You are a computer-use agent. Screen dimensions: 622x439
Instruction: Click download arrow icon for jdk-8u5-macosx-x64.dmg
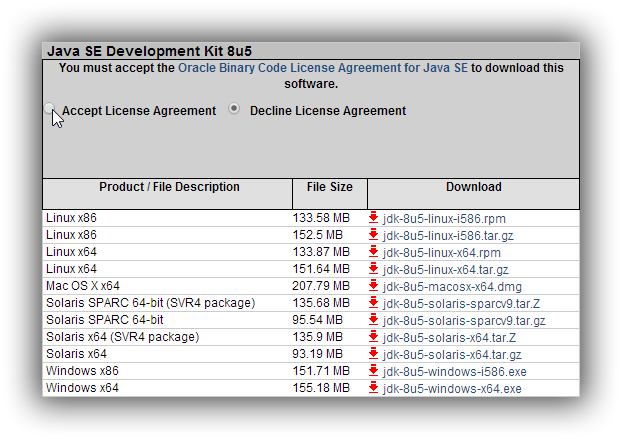click(x=373, y=286)
